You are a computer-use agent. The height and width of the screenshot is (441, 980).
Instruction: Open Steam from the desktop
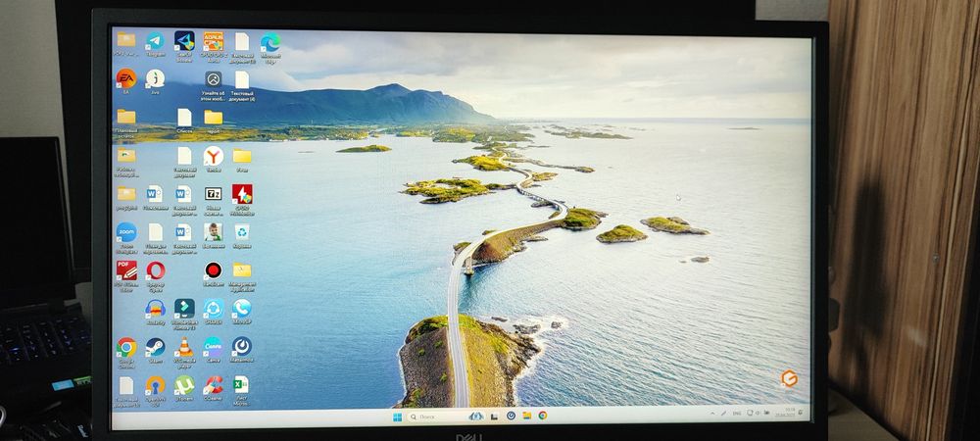click(x=155, y=346)
